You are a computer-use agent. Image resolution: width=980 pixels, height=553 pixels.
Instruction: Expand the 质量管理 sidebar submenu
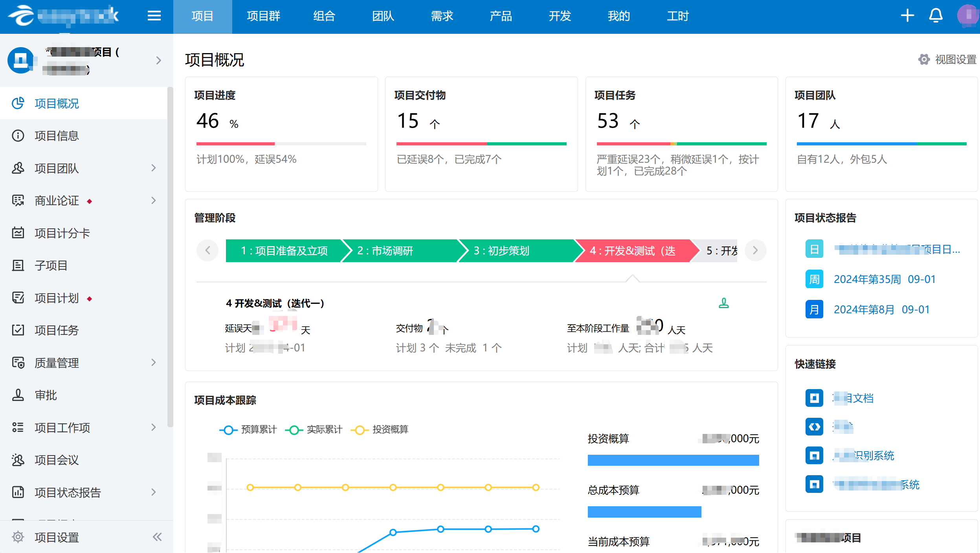coord(154,362)
